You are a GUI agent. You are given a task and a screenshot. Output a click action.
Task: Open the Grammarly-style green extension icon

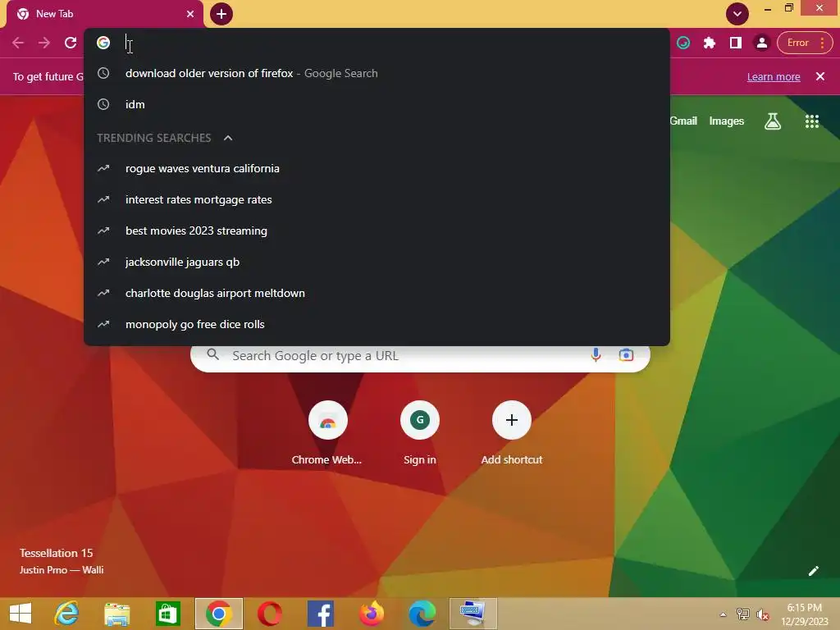[683, 43]
